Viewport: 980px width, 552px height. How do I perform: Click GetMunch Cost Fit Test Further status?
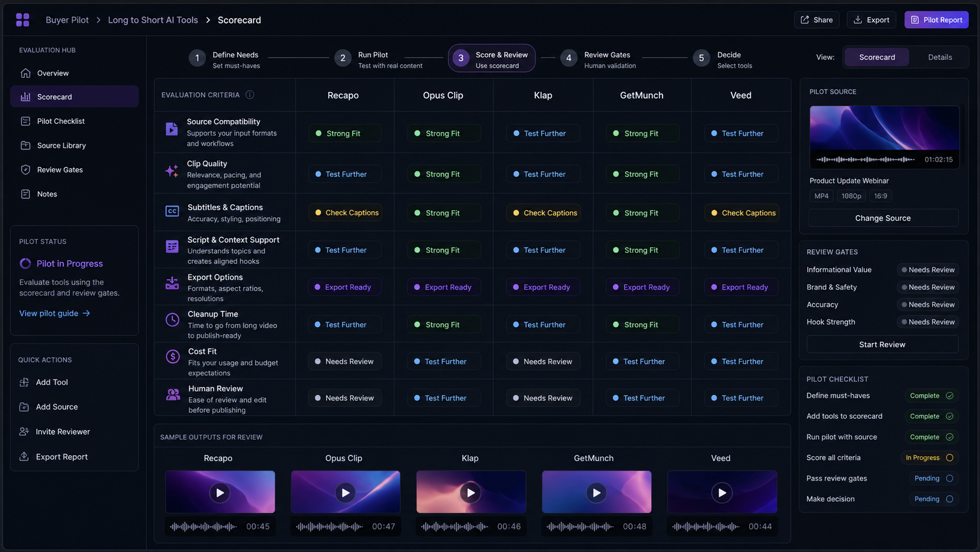click(642, 362)
